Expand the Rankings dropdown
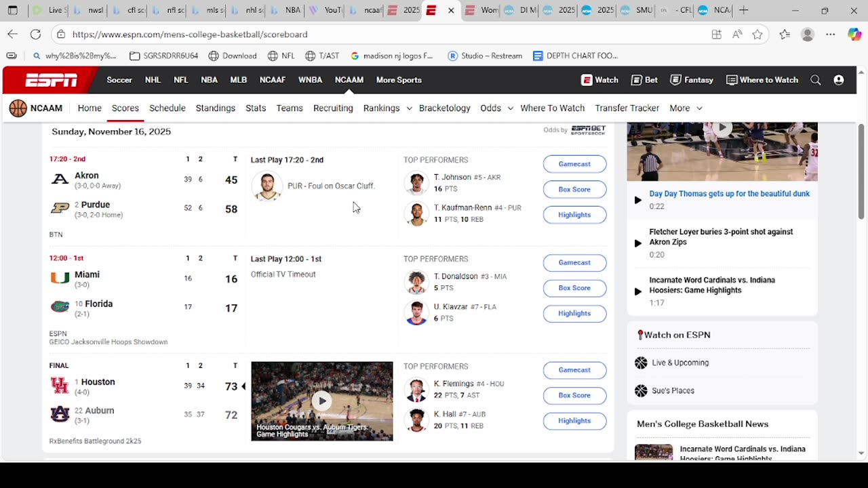The width and height of the screenshot is (868, 488). (409, 108)
